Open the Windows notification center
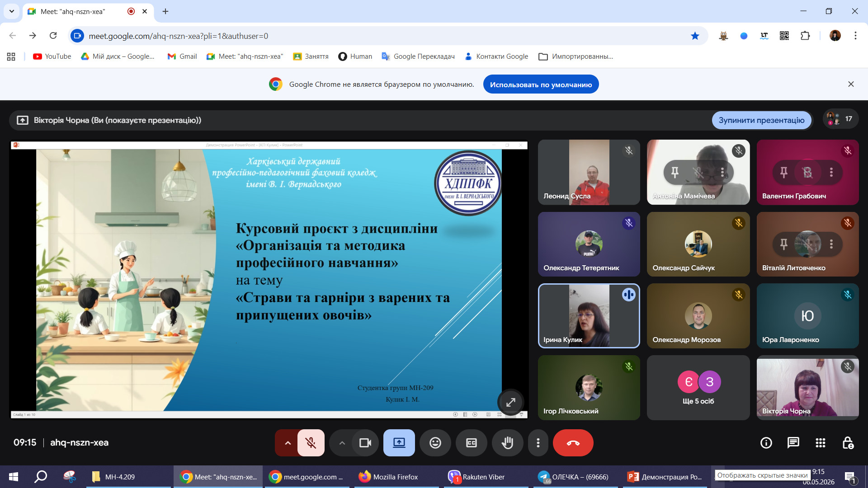 (x=850, y=477)
